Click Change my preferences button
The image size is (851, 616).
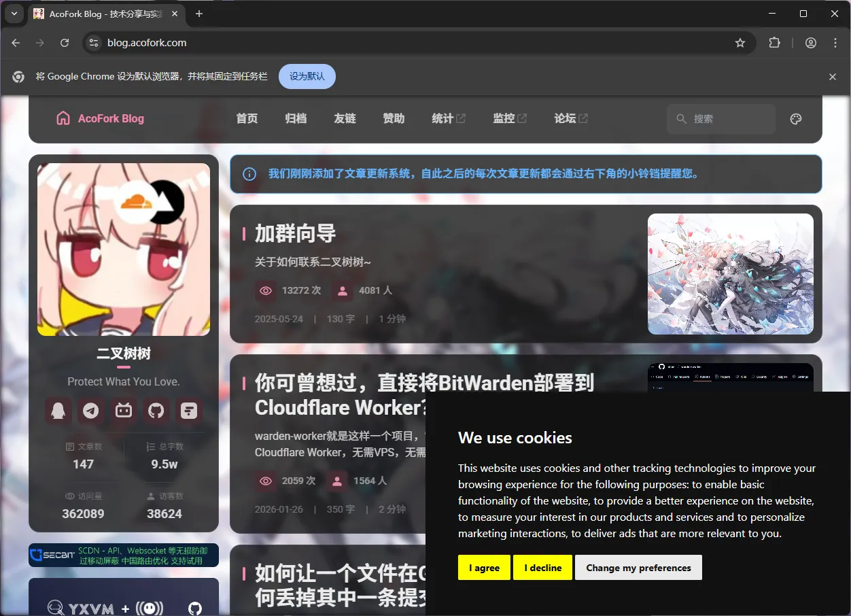click(638, 568)
